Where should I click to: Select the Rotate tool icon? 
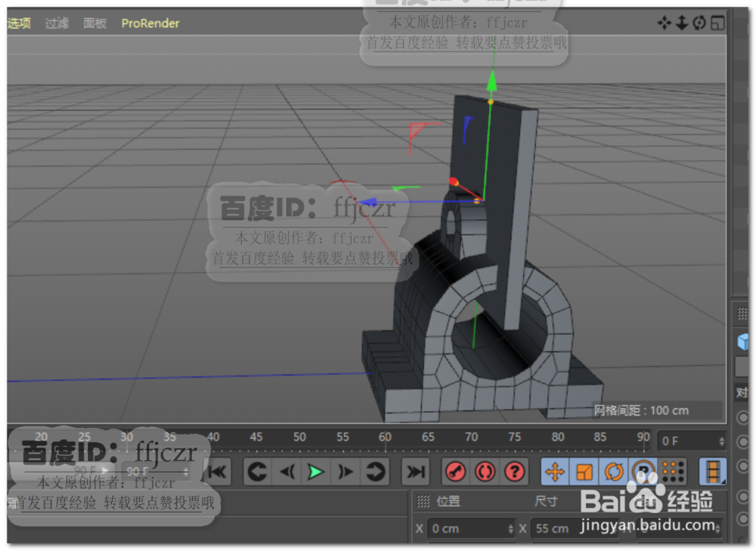[614, 472]
